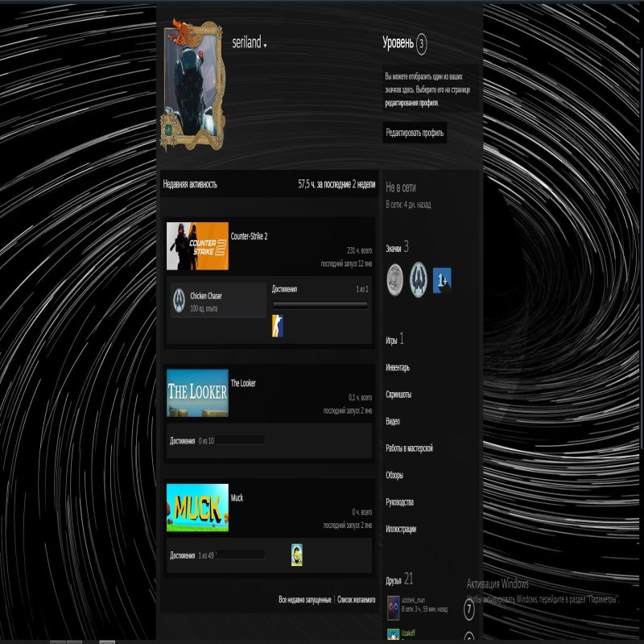Open the first silver badge in Значки
Image resolution: width=644 pixels, height=644 pixels.
point(395,277)
